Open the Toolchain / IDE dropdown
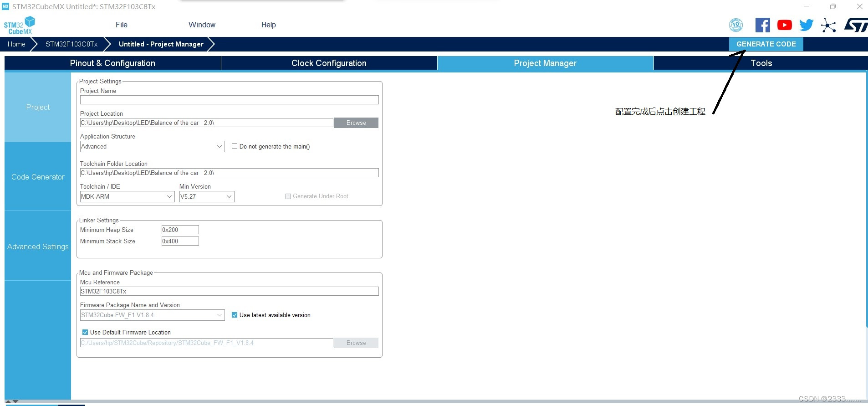The image size is (868, 406). pos(127,196)
